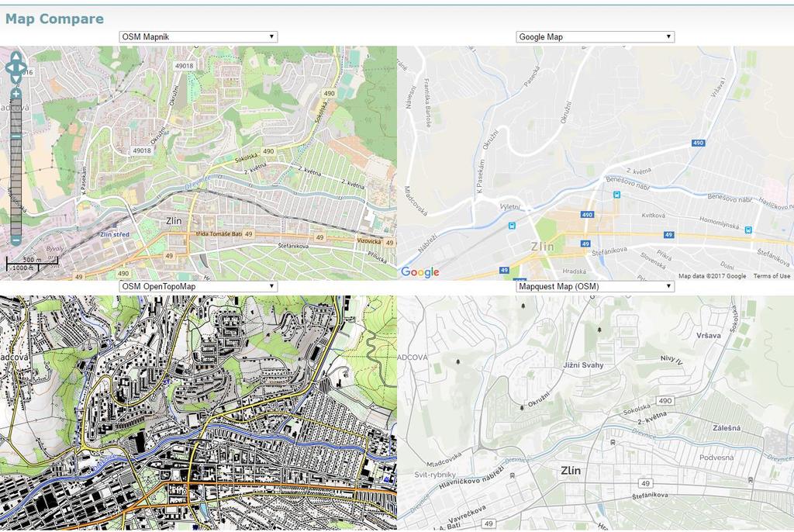Click the Zlín label in the Mapquest map
The height and width of the screenshot is (532, 794).
pyautogui.click(x=571, y=471)
